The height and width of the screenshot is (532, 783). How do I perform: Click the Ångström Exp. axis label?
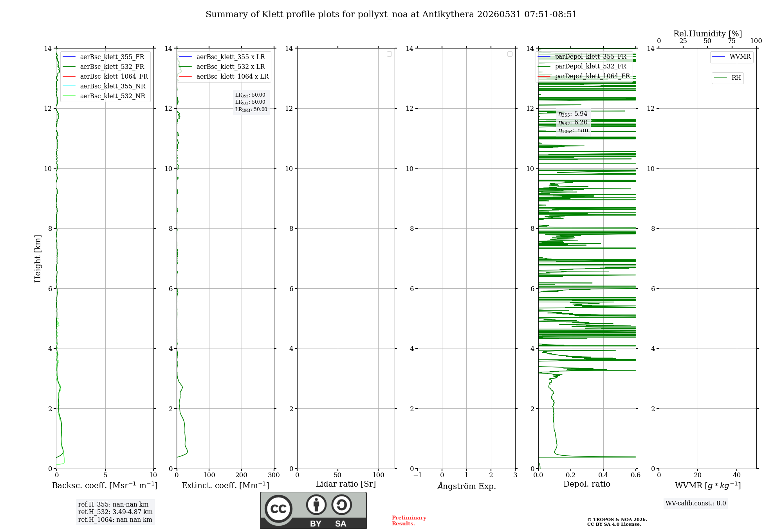pyautogui.click(x=467, y=486)
